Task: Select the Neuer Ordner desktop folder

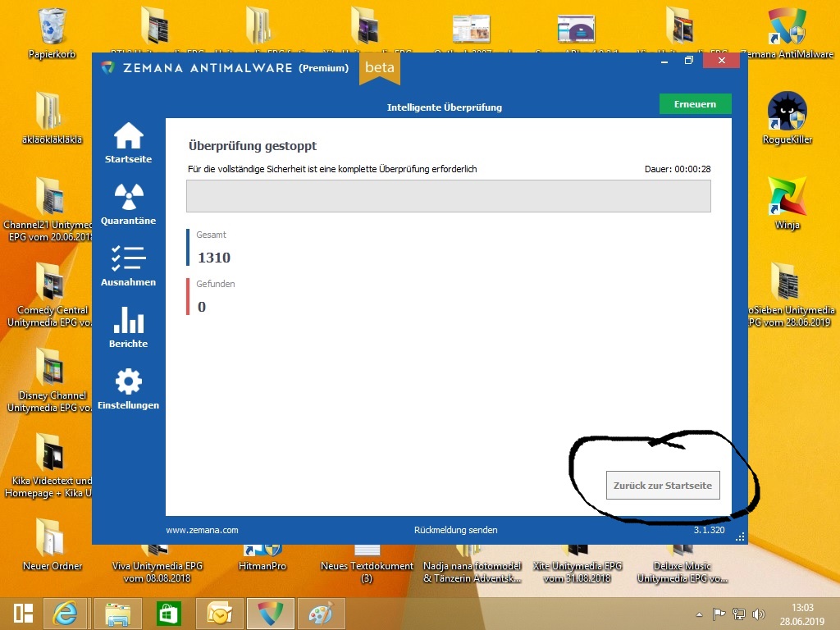Action: pos(52,545)
